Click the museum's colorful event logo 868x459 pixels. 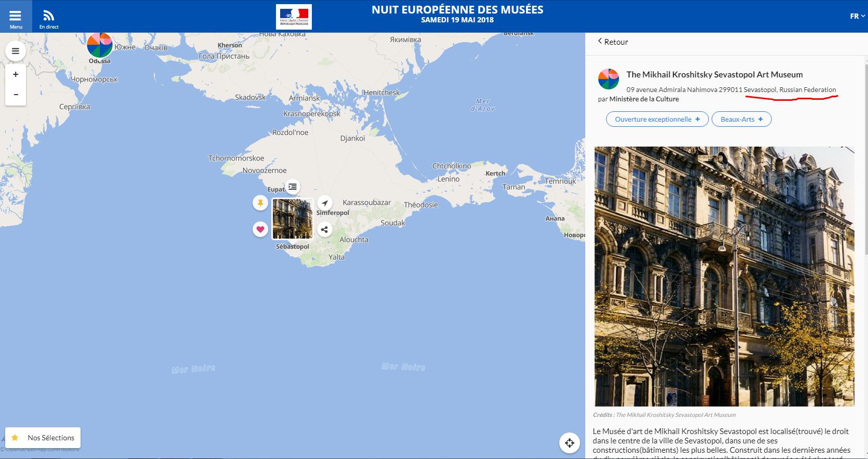[609, 79]
